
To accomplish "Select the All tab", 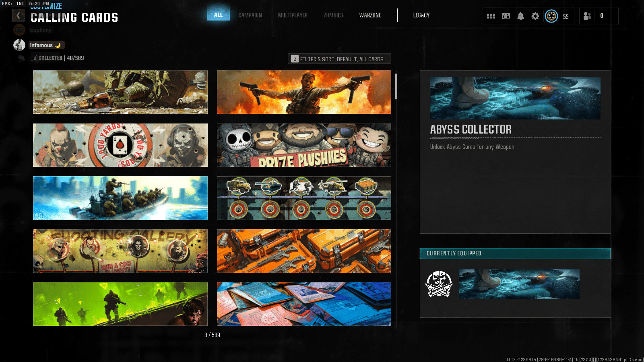I will pos(218,15).
